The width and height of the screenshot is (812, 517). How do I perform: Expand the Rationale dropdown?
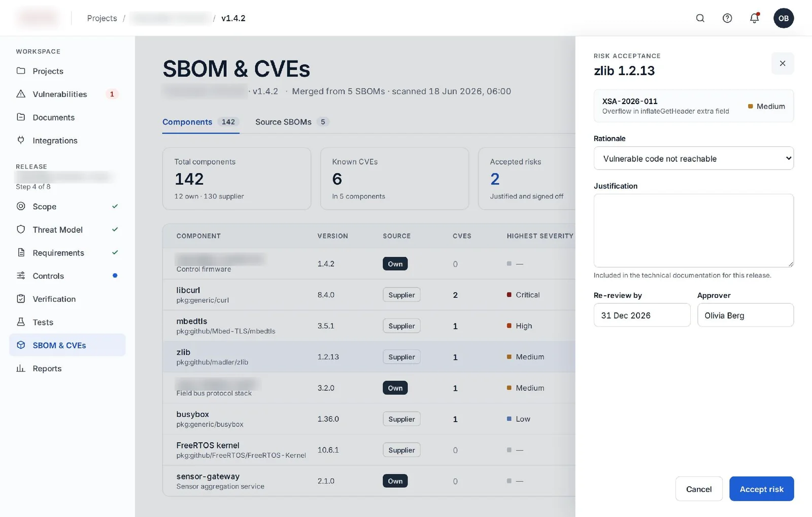(693, 158)
